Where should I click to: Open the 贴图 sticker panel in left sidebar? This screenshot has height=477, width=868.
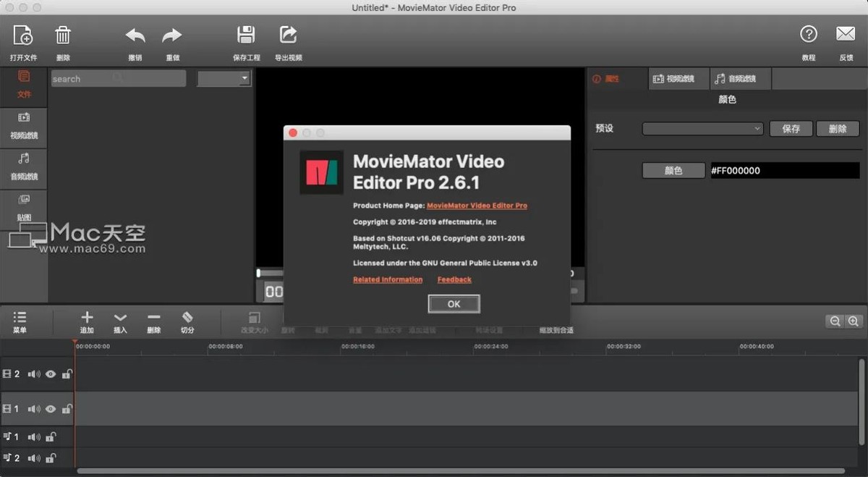click(x=24, y=207)
